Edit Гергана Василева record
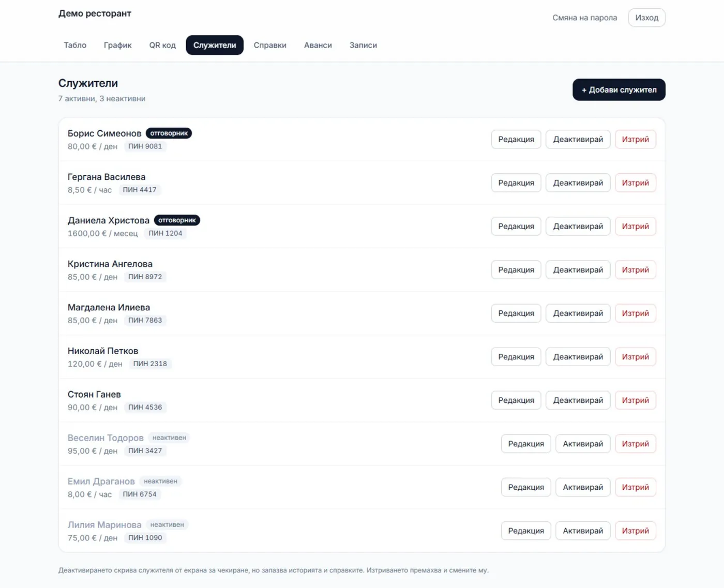724x588 pixels. tap(516, 183)
